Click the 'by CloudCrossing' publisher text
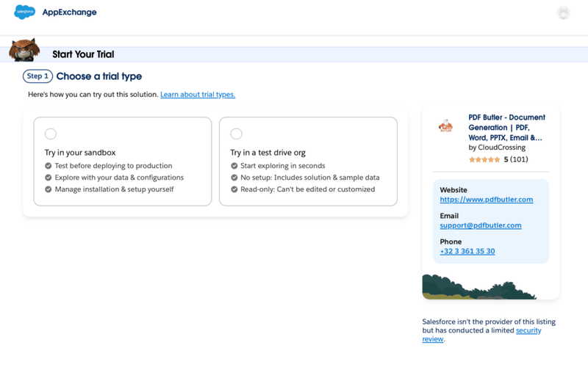588x370 pixels. click(x=497, y=148)
